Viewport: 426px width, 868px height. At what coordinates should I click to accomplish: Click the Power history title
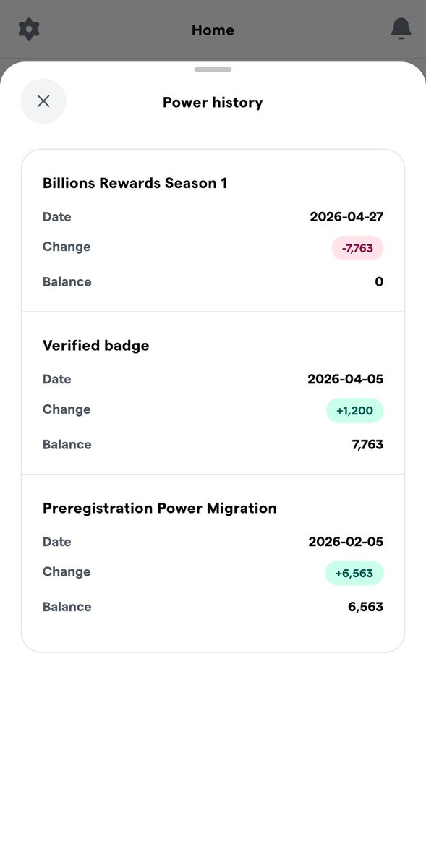(x=213, y=103)
